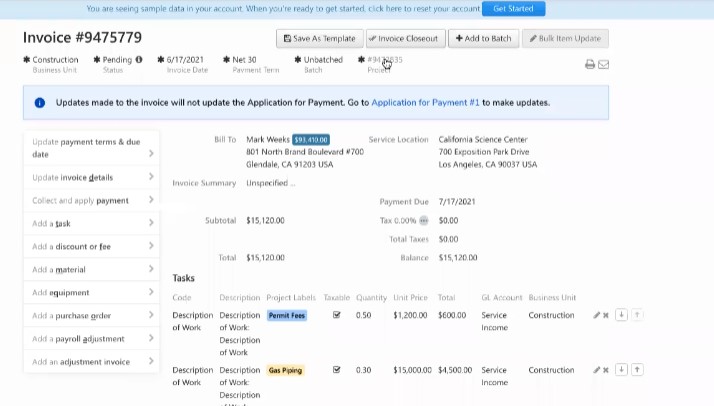The image size is (714, 406).
Task: Click the blue info icon in the notice
Action: click(x=40, y=103)
